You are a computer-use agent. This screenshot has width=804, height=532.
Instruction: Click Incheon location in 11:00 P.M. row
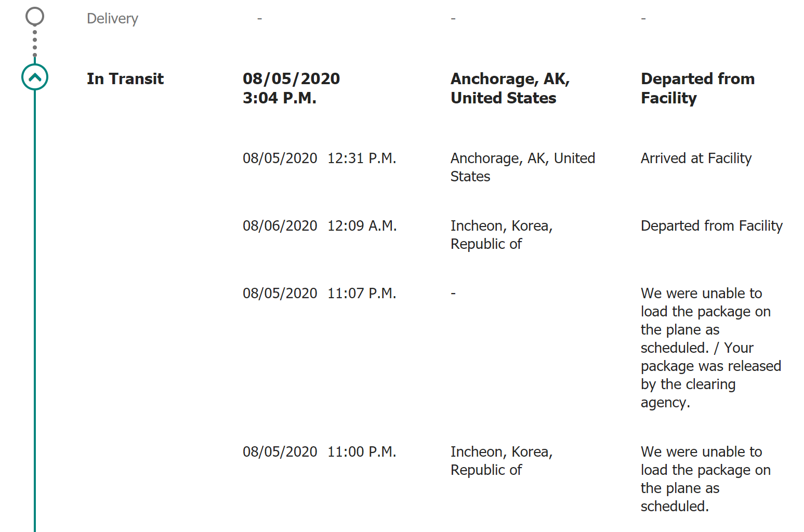coord(501,461)
